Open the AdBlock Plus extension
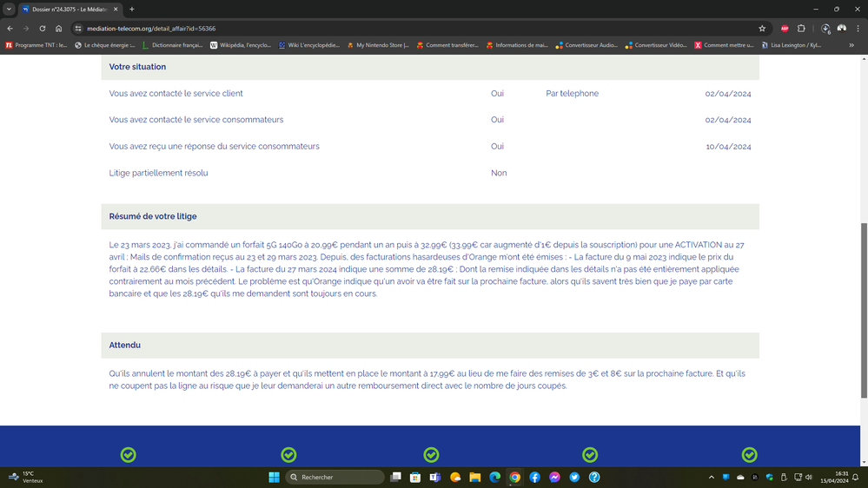 pos(785,28)
